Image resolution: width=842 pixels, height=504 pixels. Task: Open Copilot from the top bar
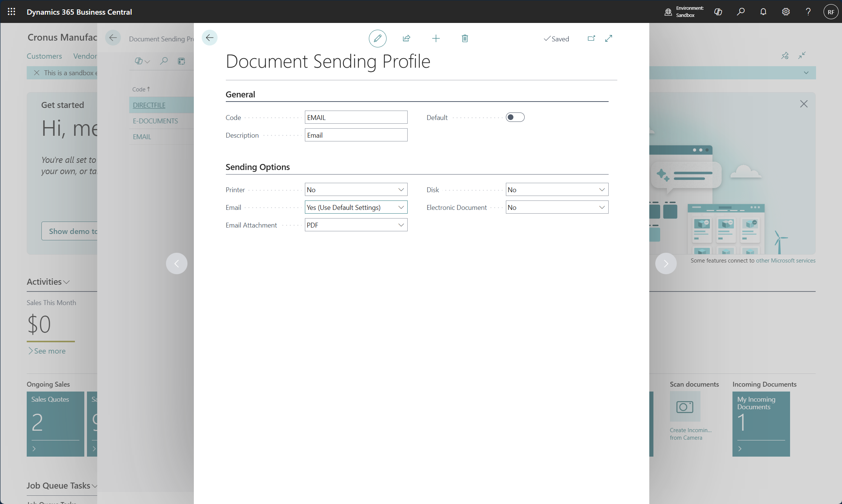coord(718,12)
